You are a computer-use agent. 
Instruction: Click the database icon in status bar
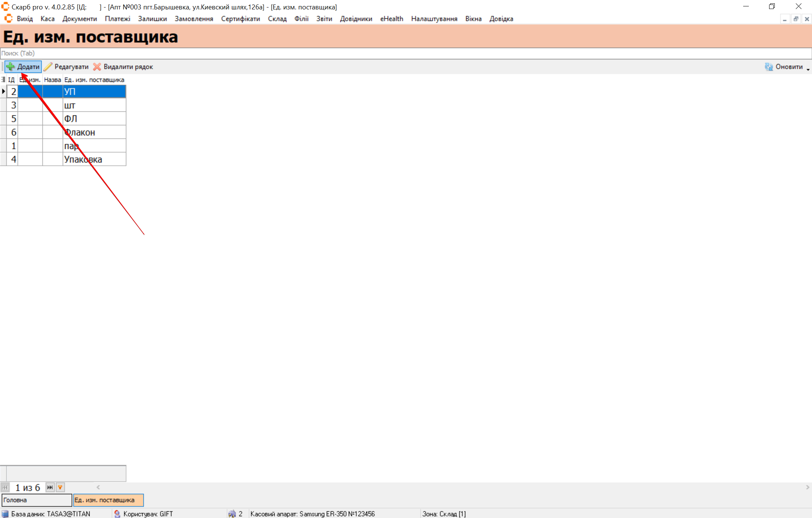tap(5, 514)
